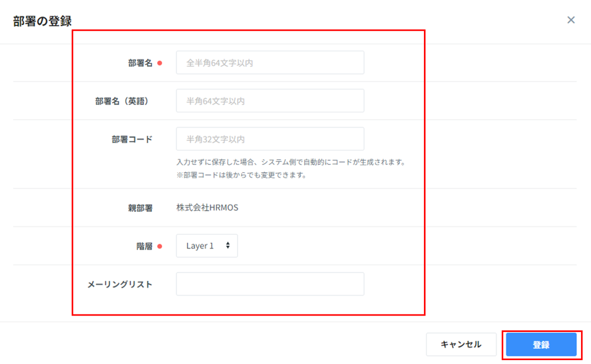Click the up-down arrows in 階層 selector
Image resolution: width=591 pixels, height=364 pixels.
tap(228, 246)
